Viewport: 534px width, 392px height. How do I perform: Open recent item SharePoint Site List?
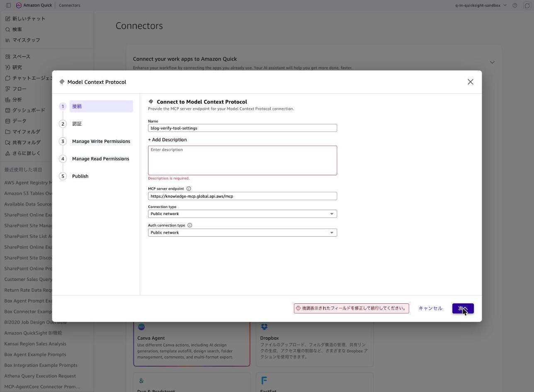(x=28, y=237)
